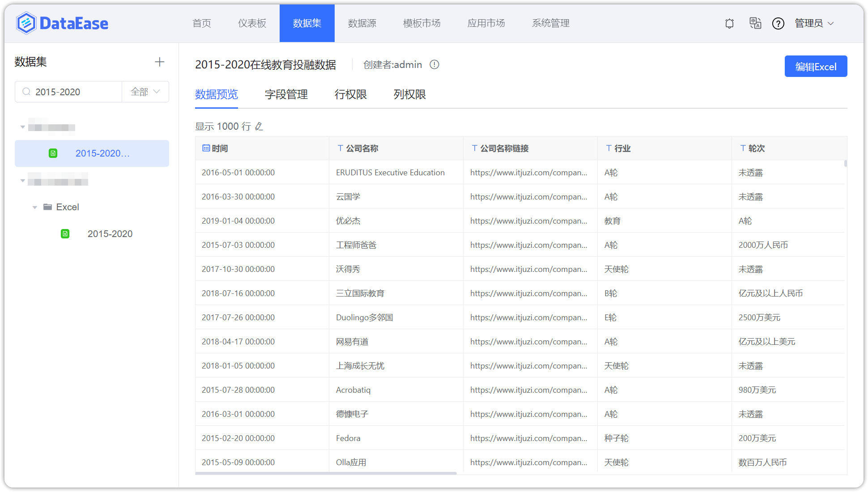Click the notification bell icon
Viewport: 868px width, 492px height.
(x=729, y=23)
